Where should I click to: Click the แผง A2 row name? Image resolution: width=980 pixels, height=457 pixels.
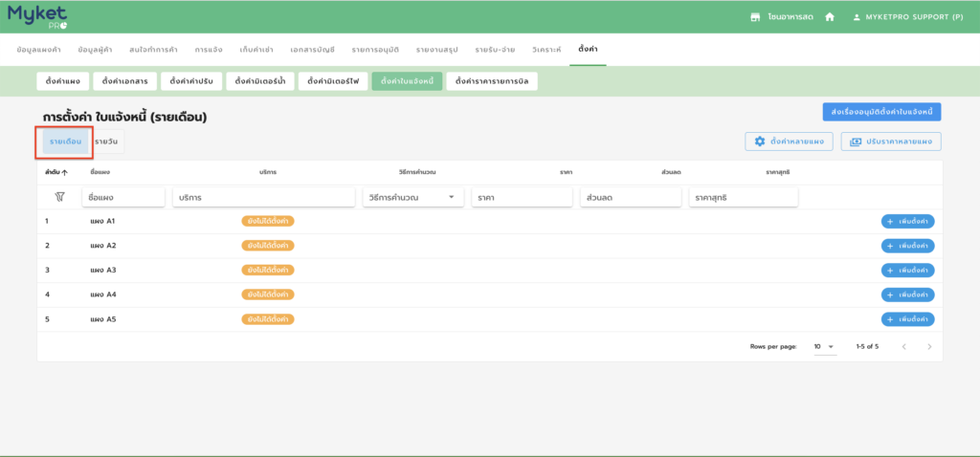point(103,246)
